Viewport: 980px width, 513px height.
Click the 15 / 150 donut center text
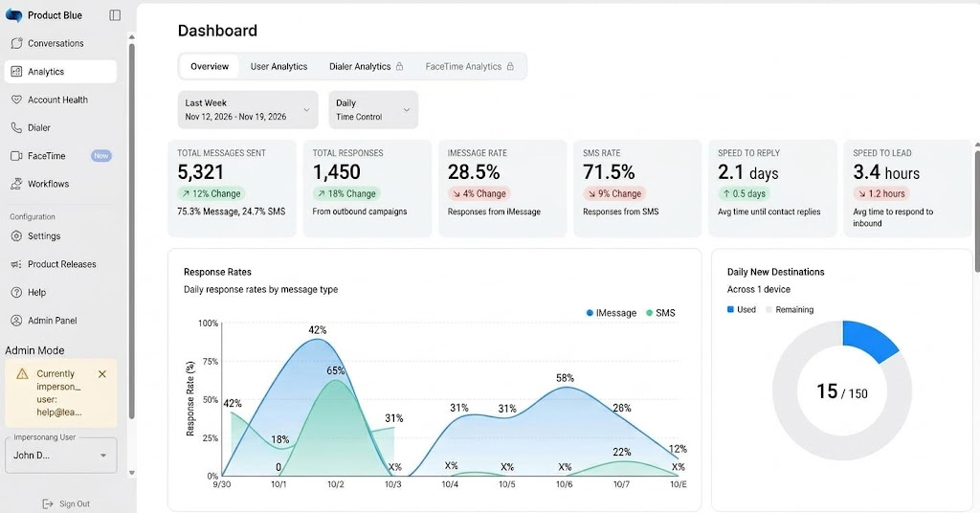pos(842,391)
